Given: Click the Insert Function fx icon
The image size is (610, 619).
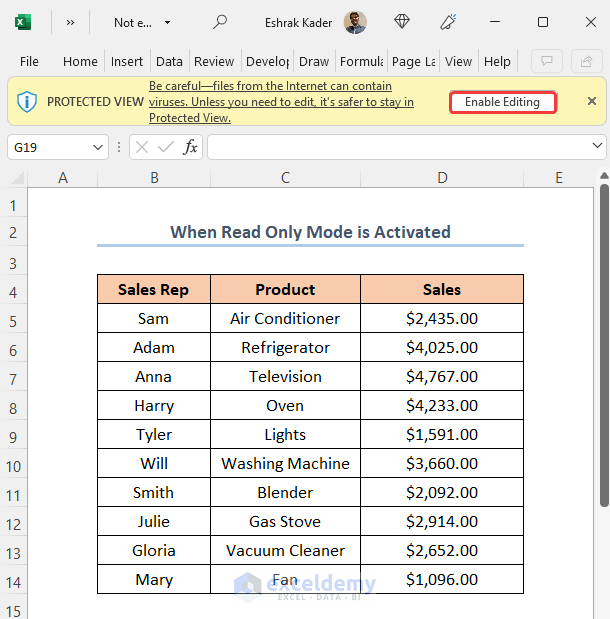Looking at the screenshot, I should click(x=190, y=147).
